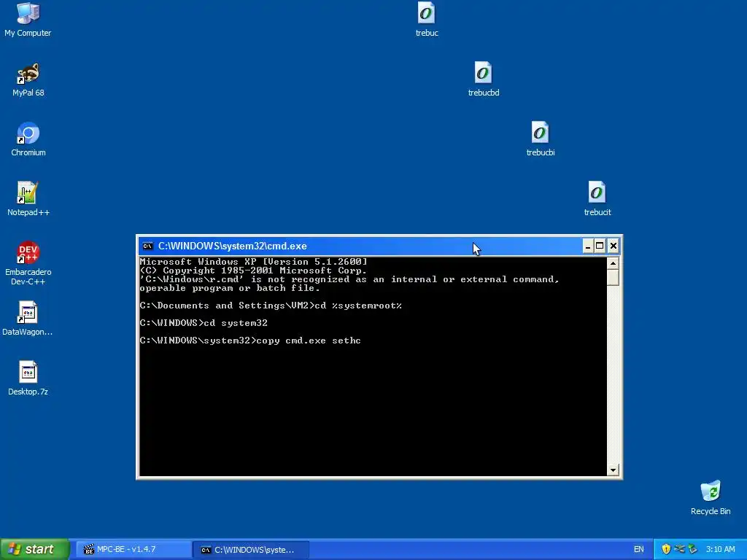Click the 'operable program or batch file.' line
Screen dimensions: 747x560
tap(230, 288)
